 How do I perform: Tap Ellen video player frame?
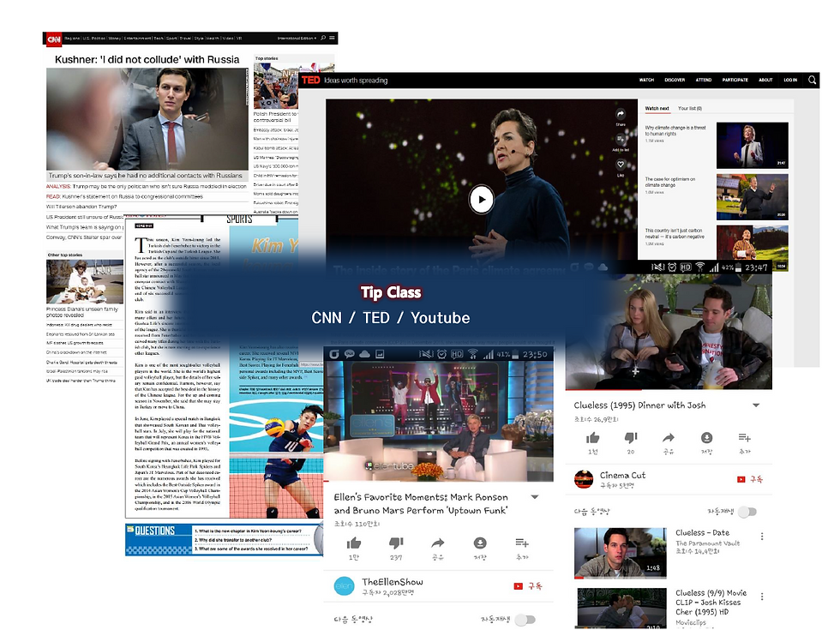438,421
